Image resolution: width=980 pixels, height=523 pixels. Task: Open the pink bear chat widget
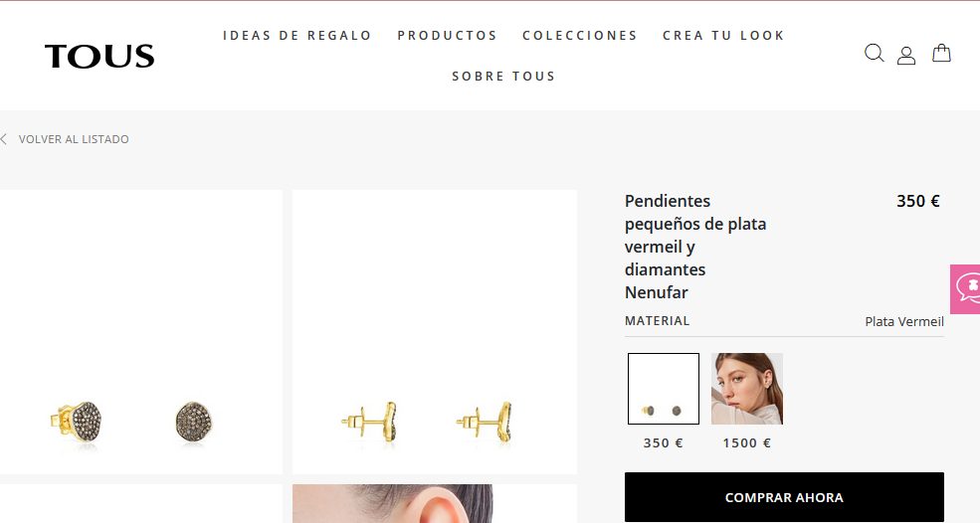[x=966, y=288]
